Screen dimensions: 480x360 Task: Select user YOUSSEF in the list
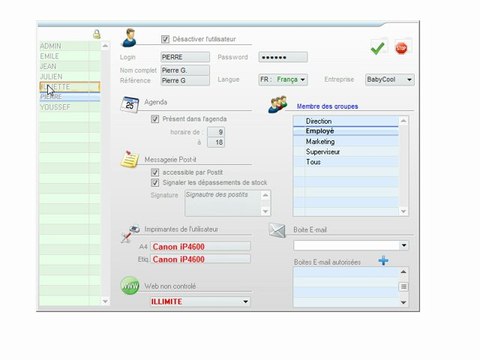coord(70,107)
